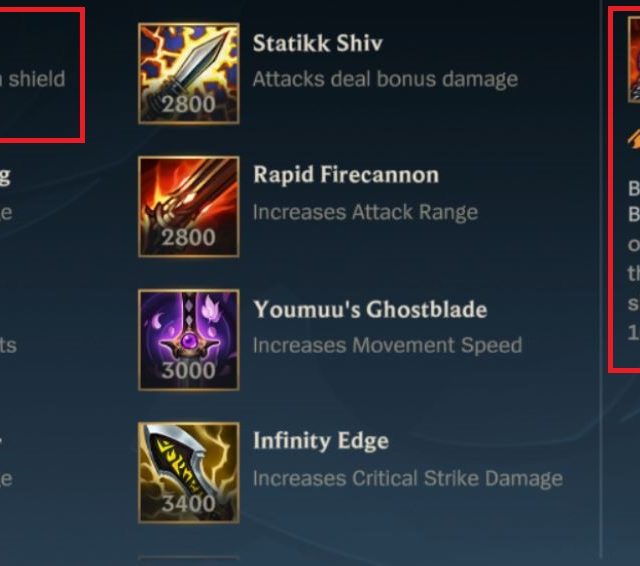Click the orange icon in the right details panel
Viewport: 640px width, 566px height.
(634, 140)
